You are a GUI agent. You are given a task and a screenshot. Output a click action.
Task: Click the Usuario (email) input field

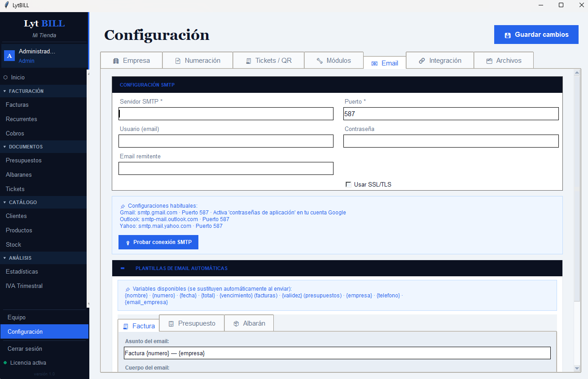pyautogui.click(x=226, y=141)
